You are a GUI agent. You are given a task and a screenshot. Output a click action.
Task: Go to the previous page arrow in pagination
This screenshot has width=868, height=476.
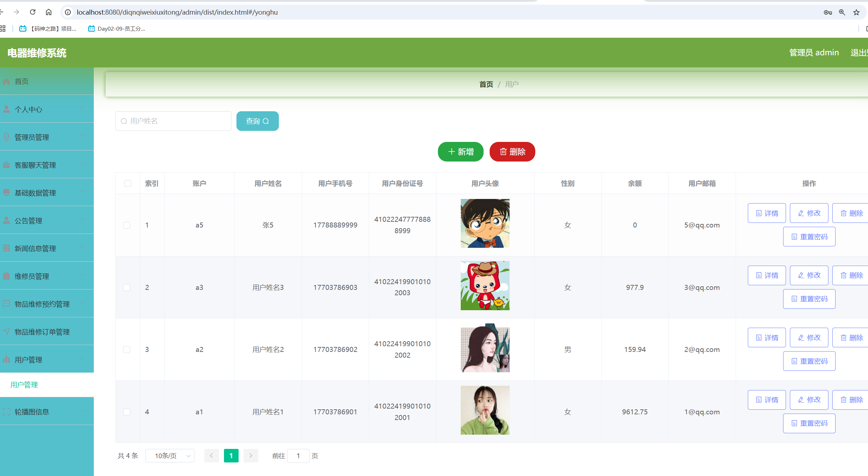point(211,456)
